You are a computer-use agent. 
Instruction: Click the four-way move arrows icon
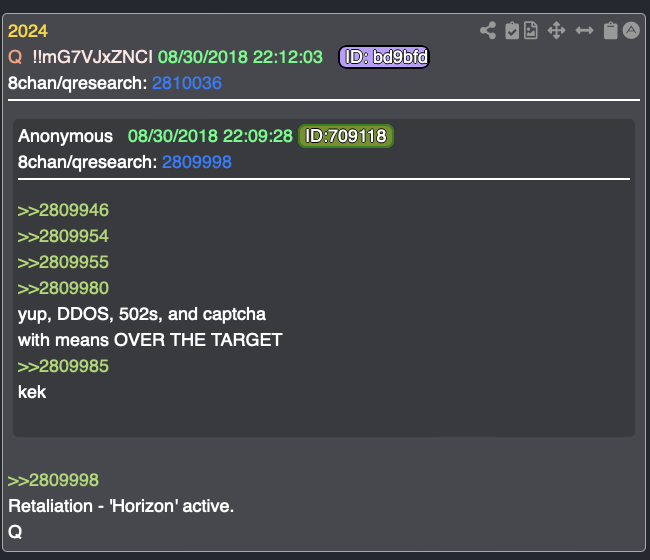556,31
